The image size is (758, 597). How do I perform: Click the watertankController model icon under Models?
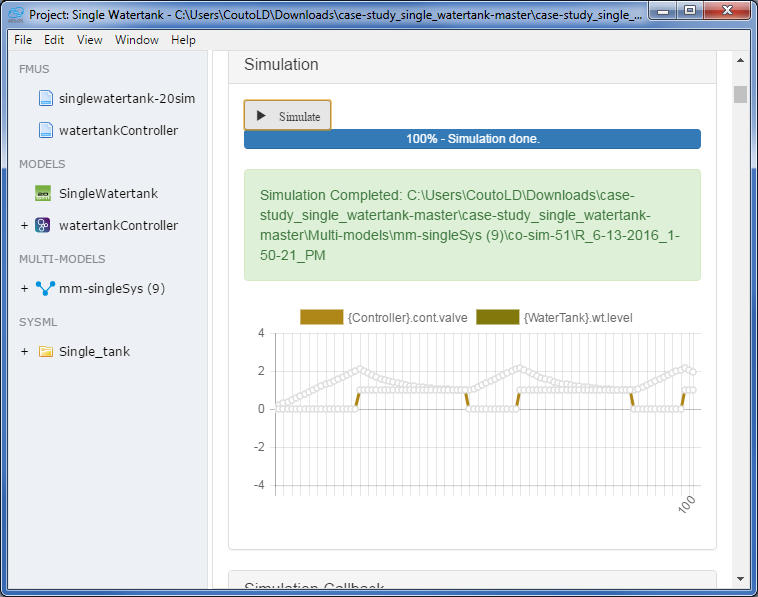[43, 225]
